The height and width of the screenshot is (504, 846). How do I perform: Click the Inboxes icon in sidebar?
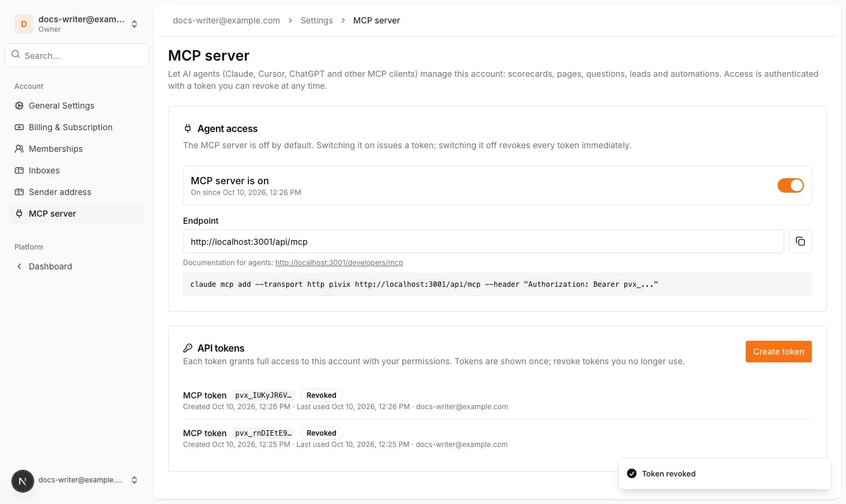19,170
